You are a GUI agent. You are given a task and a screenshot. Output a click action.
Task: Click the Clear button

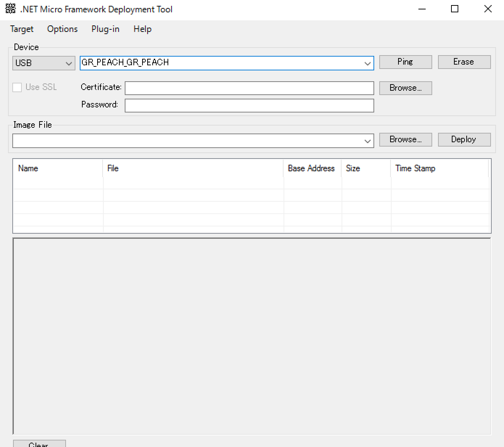[x=39, y=444]
